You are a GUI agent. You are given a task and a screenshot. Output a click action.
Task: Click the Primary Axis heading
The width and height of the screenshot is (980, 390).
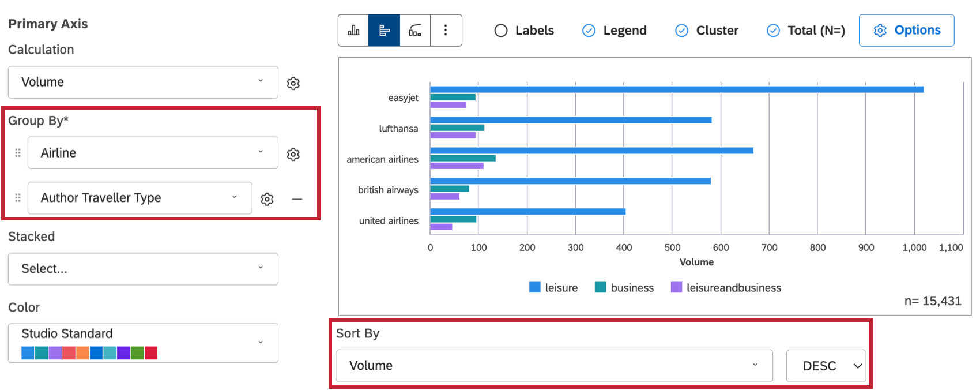48,24
